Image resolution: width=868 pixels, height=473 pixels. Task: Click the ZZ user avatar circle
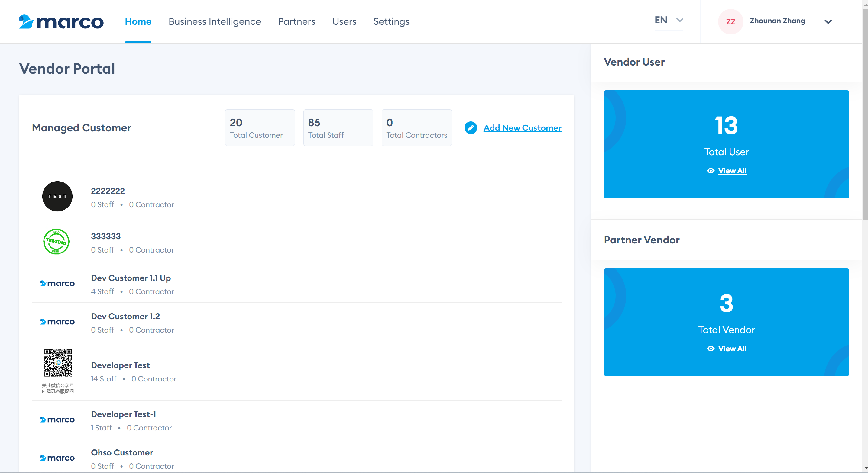coord(730,22)
